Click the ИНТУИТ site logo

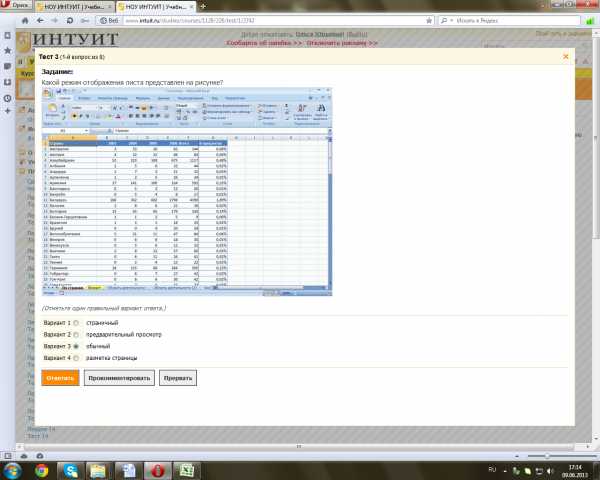(x=68, y=39)
